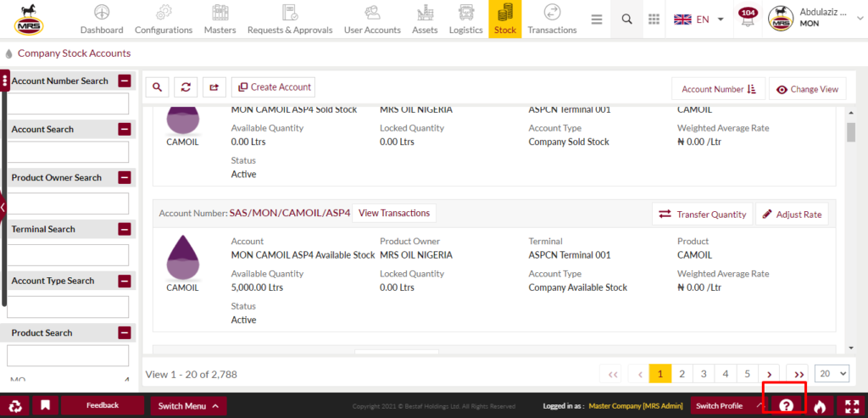Collapse the Product Search filter
Viewport: 868px width, 418px height.
tap(125, 332)
